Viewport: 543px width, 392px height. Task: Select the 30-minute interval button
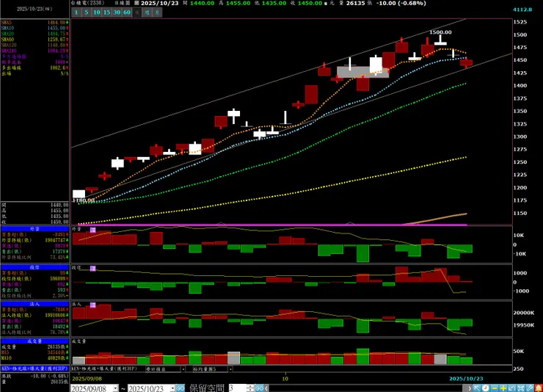(x=117, y=12)
